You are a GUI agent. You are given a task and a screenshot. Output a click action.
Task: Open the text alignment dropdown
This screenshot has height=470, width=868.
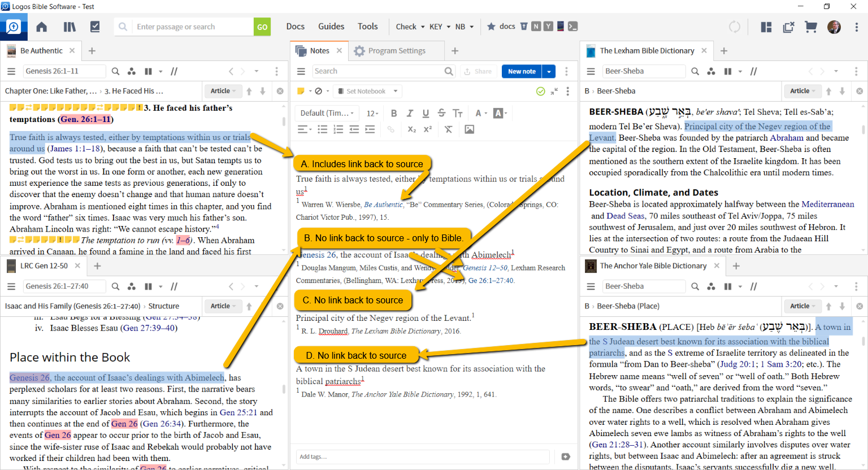pyautogui.click(x=305, y=129)
